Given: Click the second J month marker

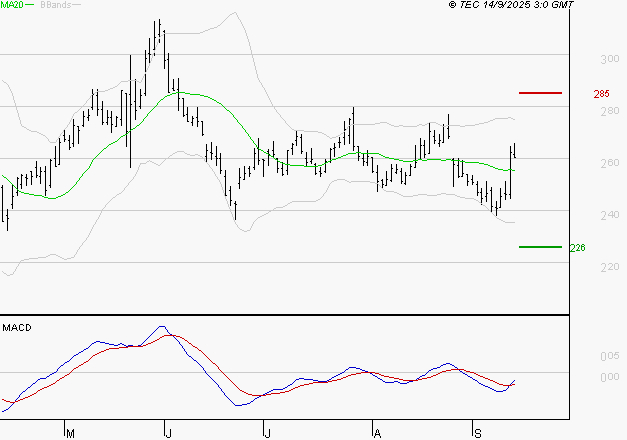Looking at the screenshot, I should [268, 433].
